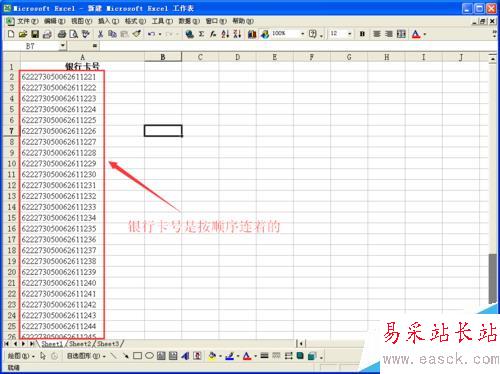Undo the last action
500x374 pixels.
click(151, 34)
